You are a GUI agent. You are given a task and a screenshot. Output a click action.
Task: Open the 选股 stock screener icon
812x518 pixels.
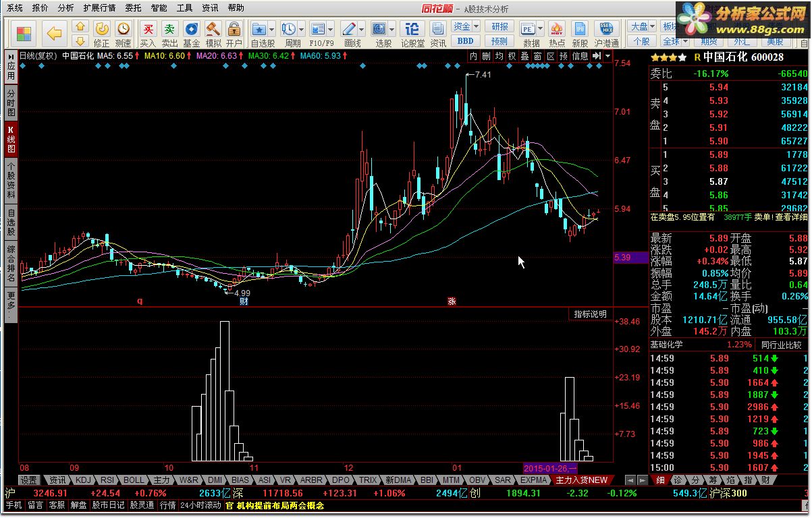[379, 29]
